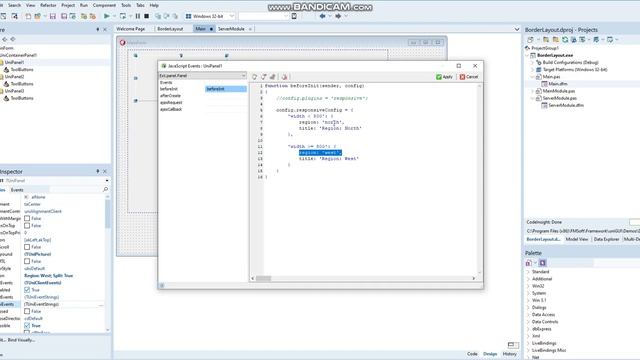
Task: Click the red-tinted icon in JavaScript Events toolbar
Action: click(x=284, y=77)
